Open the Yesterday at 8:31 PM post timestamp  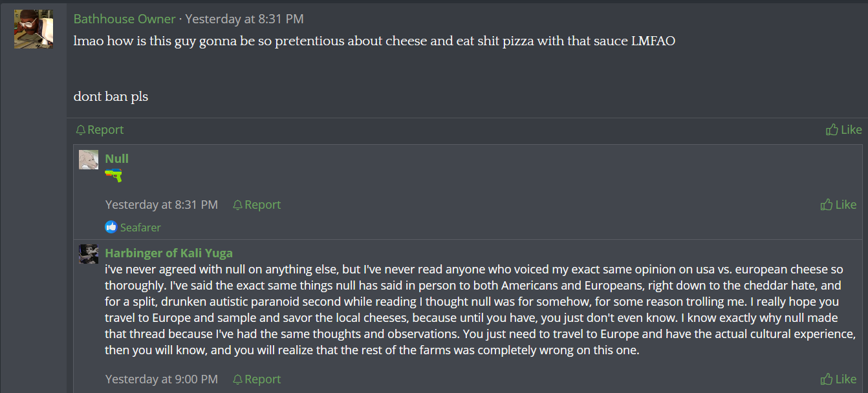[x=244, y=19]
